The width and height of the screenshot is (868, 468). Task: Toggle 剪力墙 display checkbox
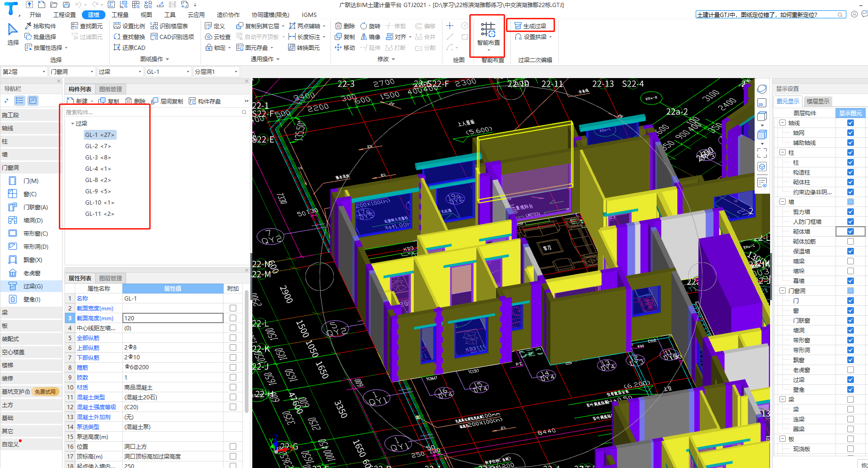click(850, 212)
